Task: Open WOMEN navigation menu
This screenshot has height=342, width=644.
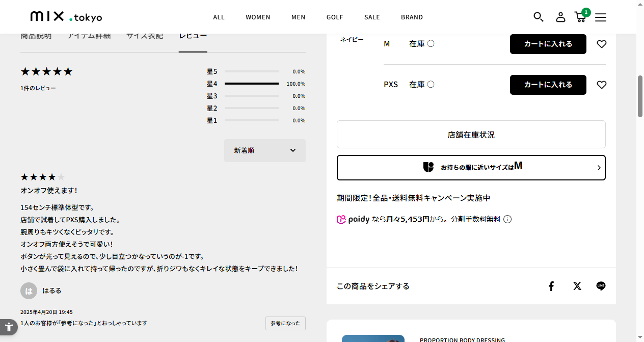Action: click(x=258, y=17)
